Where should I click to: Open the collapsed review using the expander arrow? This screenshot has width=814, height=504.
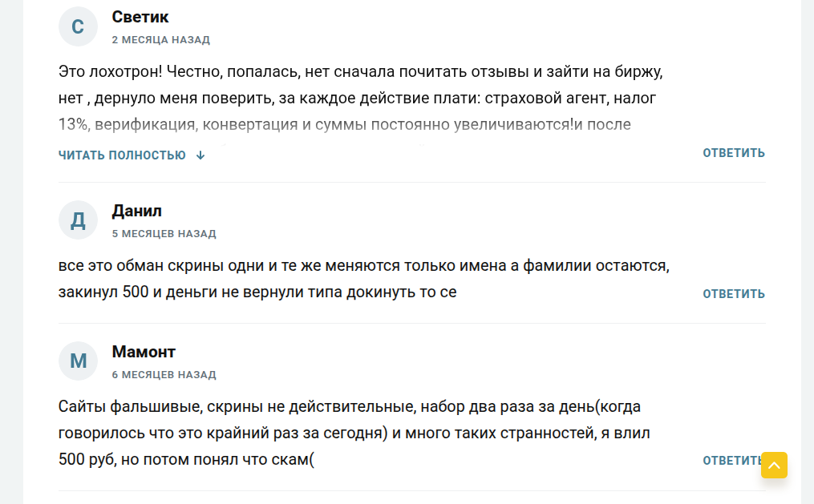tap(200, 155)
